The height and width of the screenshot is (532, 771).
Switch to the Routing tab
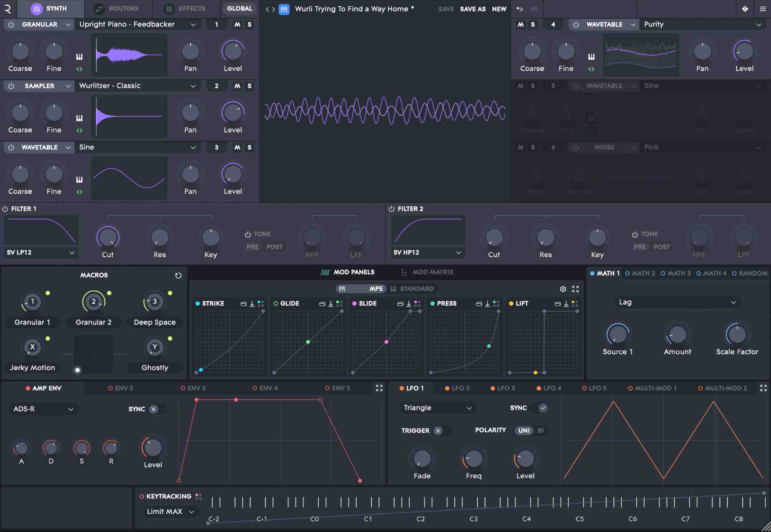118,8
